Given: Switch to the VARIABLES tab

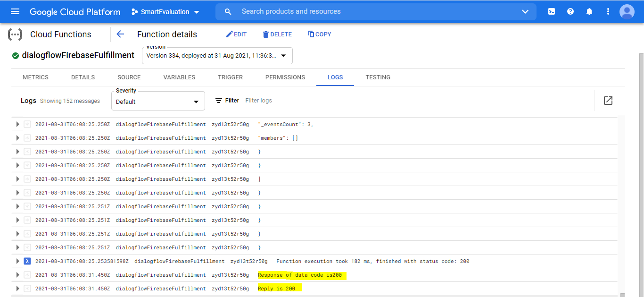Looking at the screenshot, I should coord(179,77).
